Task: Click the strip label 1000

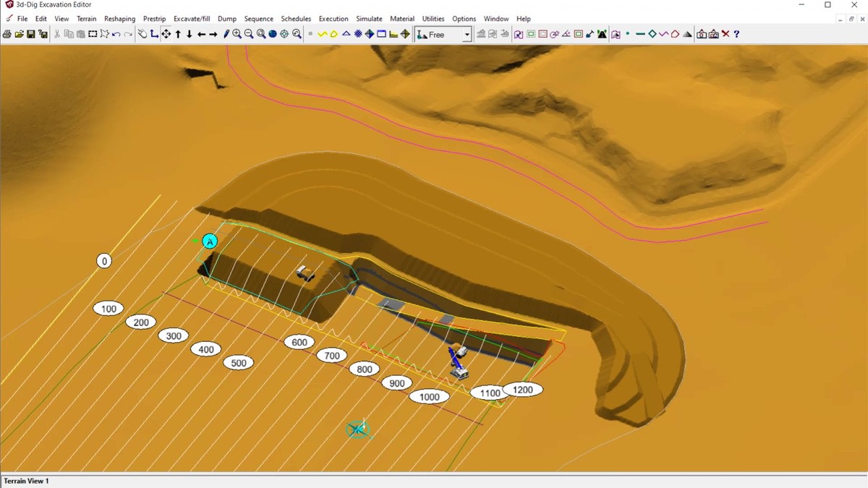Action: pos(429,397)
